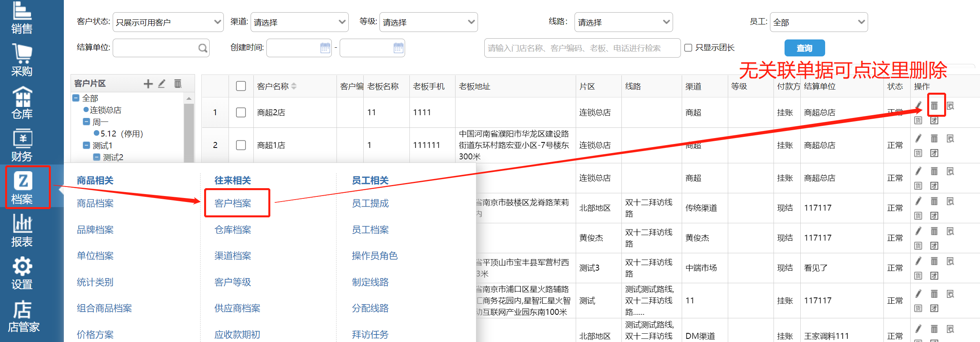Edit the 商超1店 customer row

(x=919, y=138)
